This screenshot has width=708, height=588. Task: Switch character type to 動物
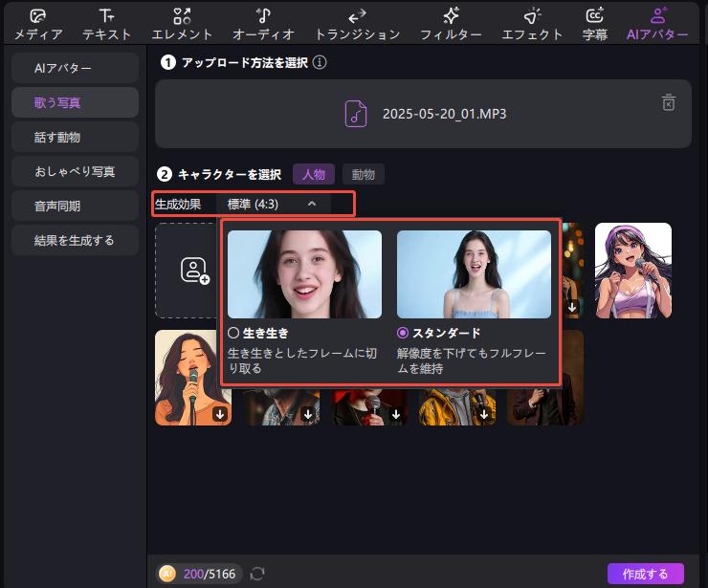[363, 174]
